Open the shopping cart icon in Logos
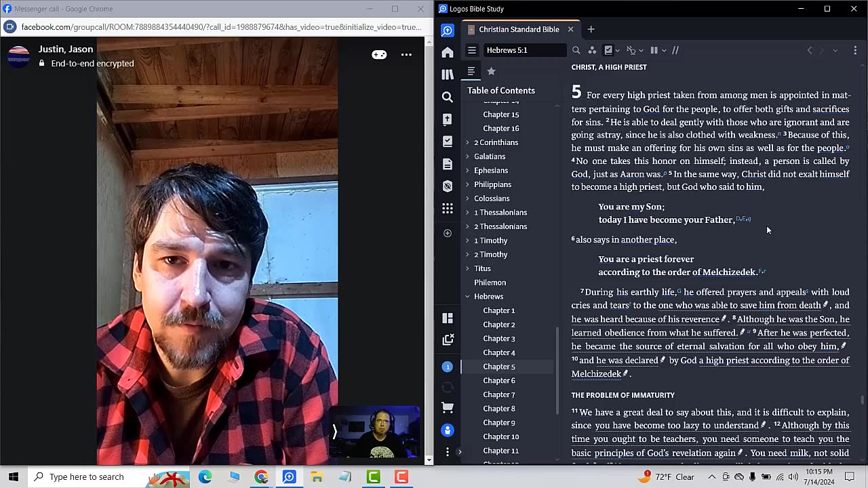 [448, 408]
